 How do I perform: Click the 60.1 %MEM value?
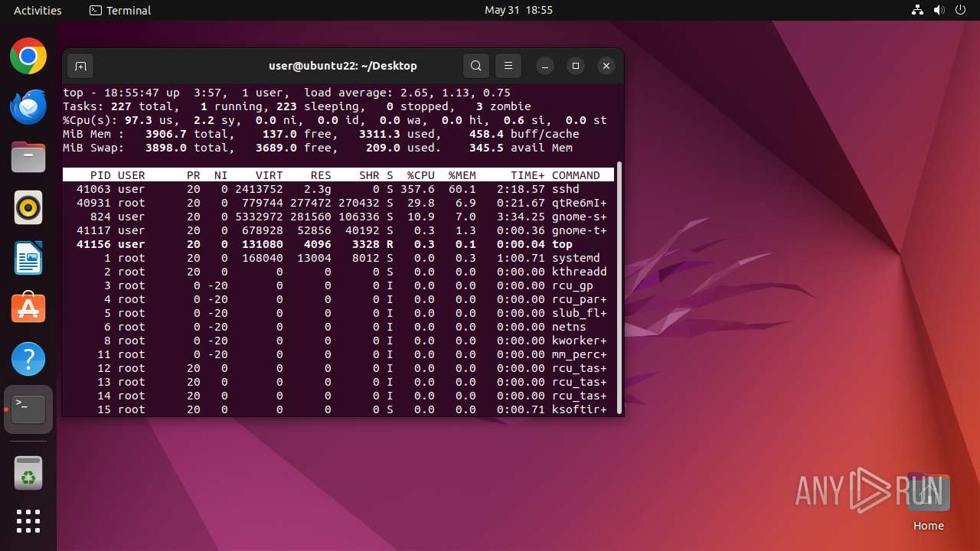(462, 189)
